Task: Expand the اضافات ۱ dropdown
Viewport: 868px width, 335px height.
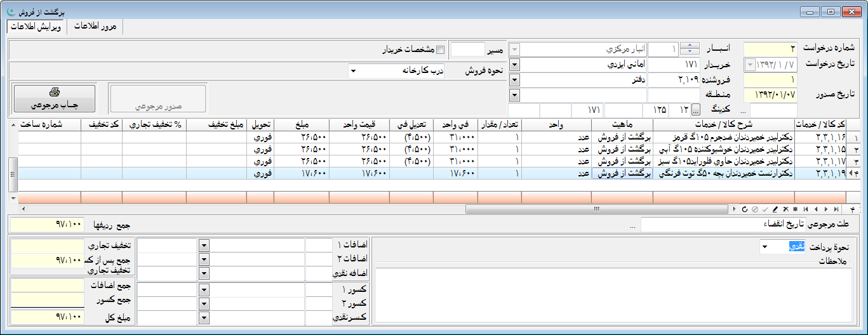Action: [x=204, y=246]
